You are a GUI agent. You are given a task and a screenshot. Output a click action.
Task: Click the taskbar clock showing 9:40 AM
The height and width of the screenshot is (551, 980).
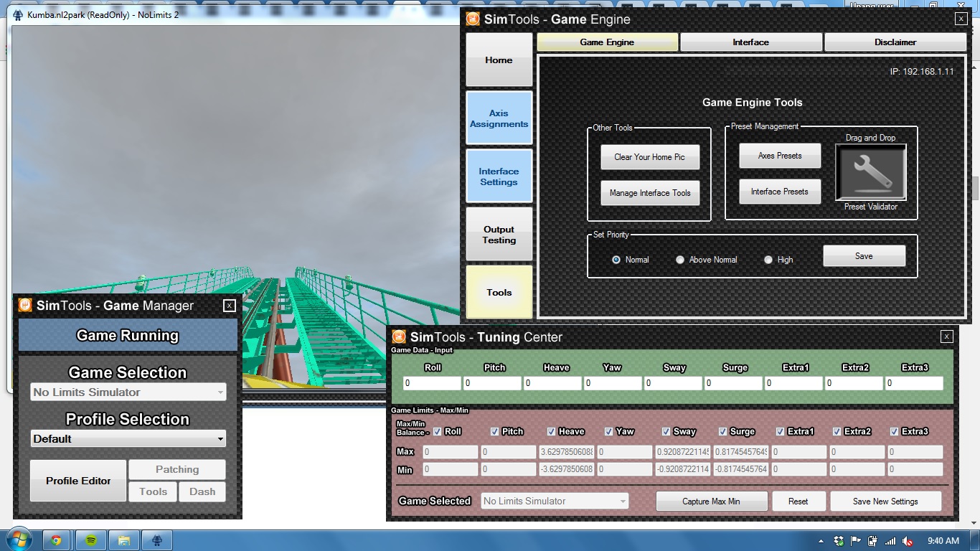[943, 541]
